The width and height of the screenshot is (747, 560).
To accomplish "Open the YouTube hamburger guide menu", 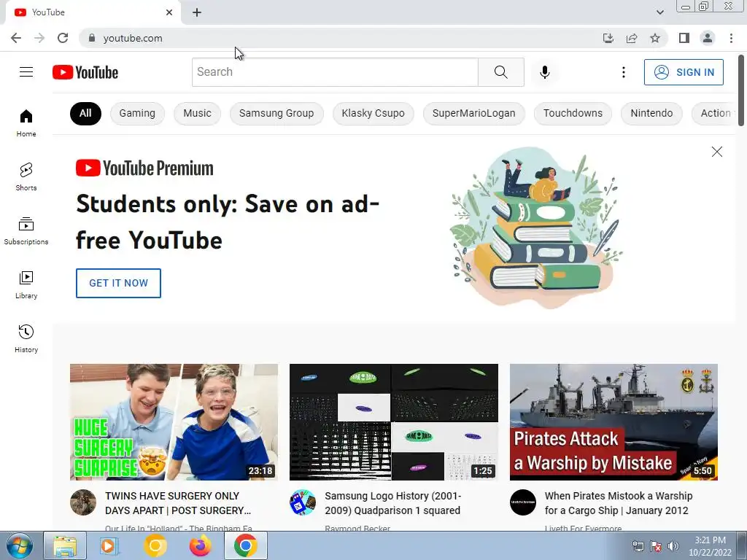I will [x=26, y=72].
